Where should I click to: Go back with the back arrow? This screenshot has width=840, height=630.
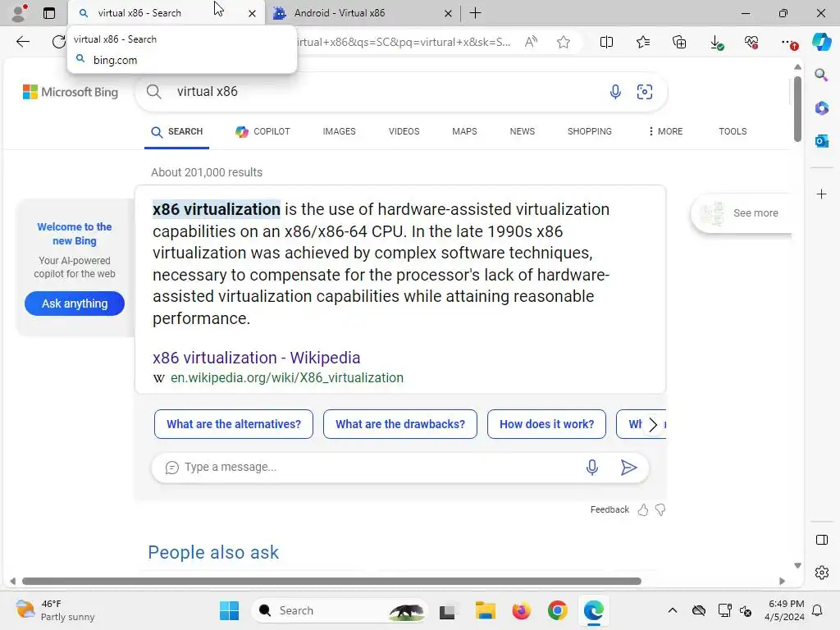pos(22,42)
